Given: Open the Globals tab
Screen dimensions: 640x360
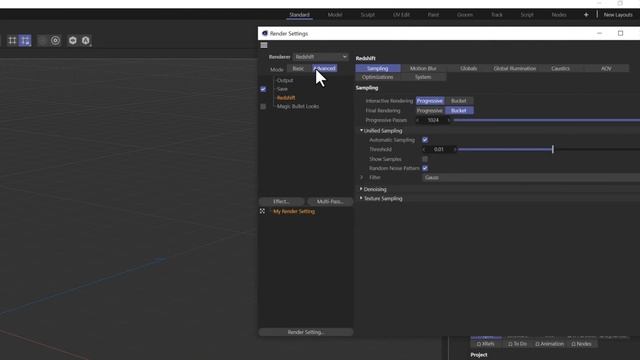Looking at the screenshot, I should pos(469,69).
